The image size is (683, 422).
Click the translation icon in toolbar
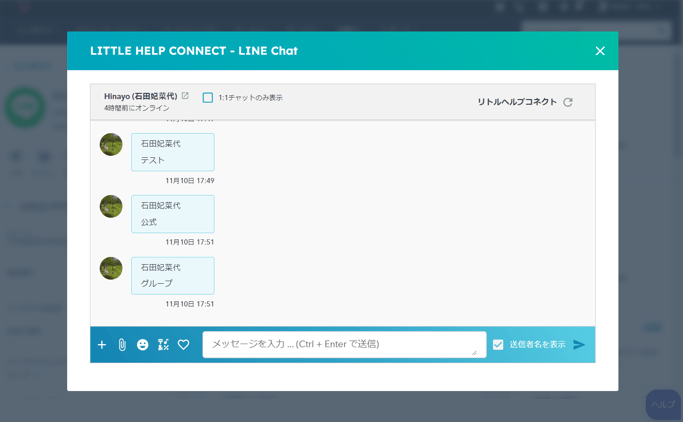[x=163, y=344]
